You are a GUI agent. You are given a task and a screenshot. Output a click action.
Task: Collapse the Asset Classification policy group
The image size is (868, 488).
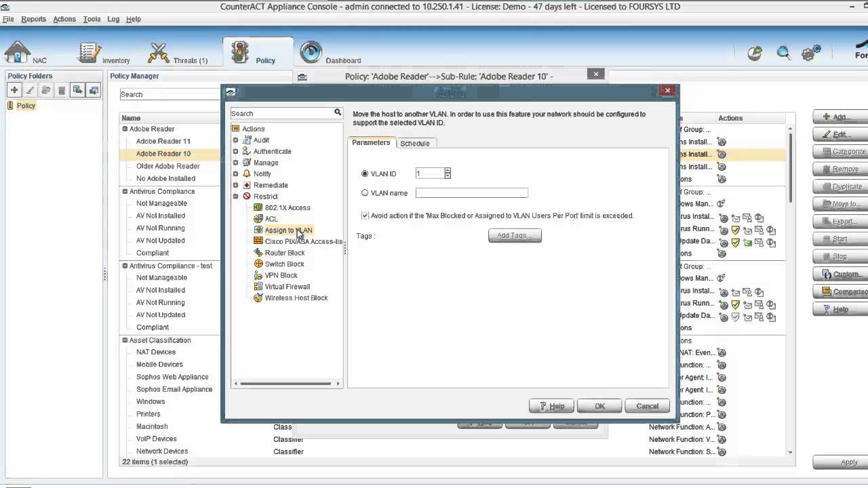coord(125,340)
